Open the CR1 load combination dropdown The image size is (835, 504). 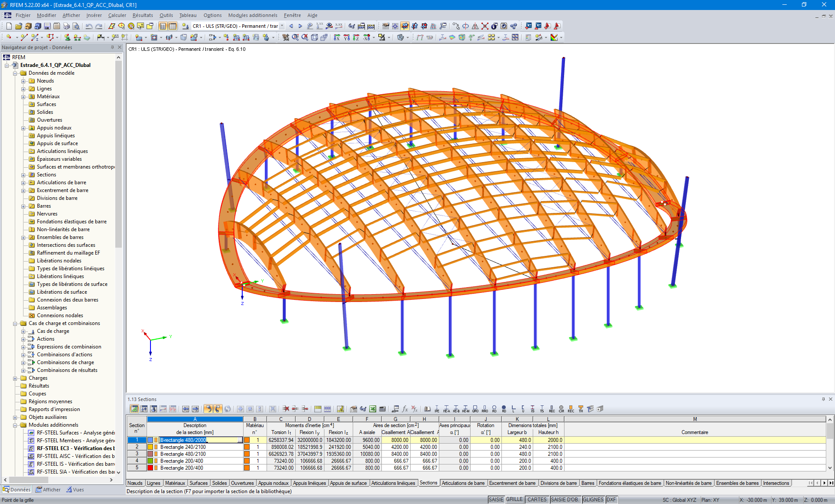[282, 26]
